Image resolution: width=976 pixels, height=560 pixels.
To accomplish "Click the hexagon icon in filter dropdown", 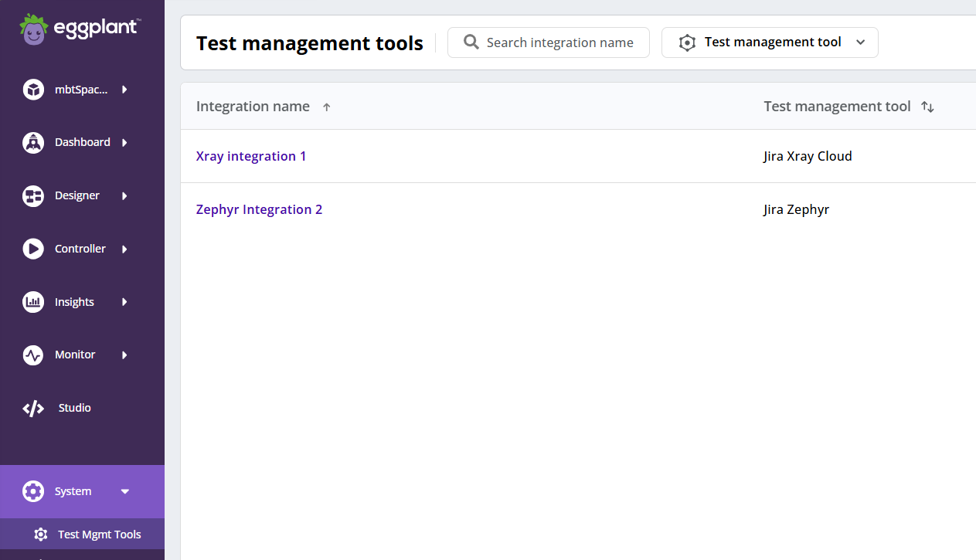I will pos(687,42).
